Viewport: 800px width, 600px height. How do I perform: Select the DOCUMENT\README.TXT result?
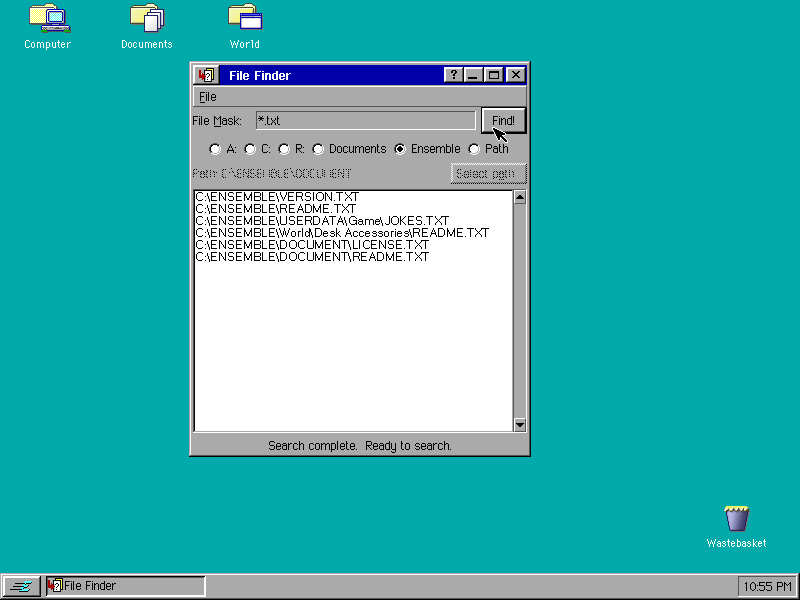pyautogui.click(x=312, y=257)
